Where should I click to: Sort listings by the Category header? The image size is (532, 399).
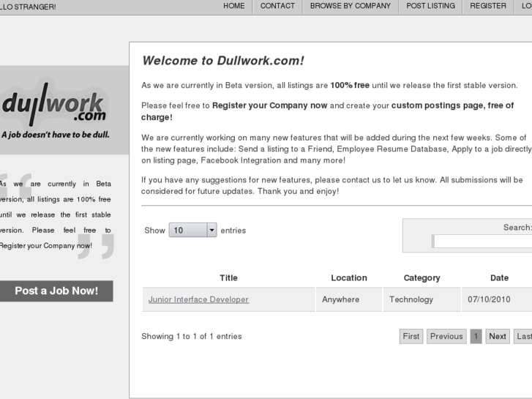(x=422, y=277)
